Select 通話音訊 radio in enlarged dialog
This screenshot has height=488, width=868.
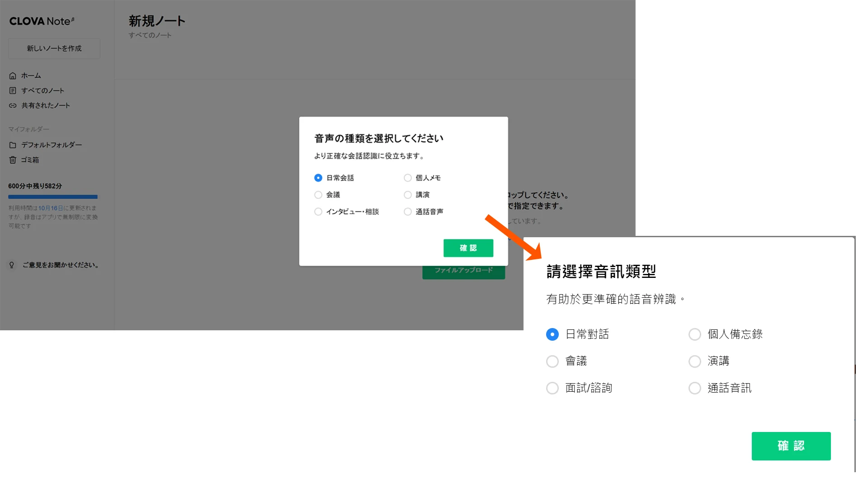point(695,388)
